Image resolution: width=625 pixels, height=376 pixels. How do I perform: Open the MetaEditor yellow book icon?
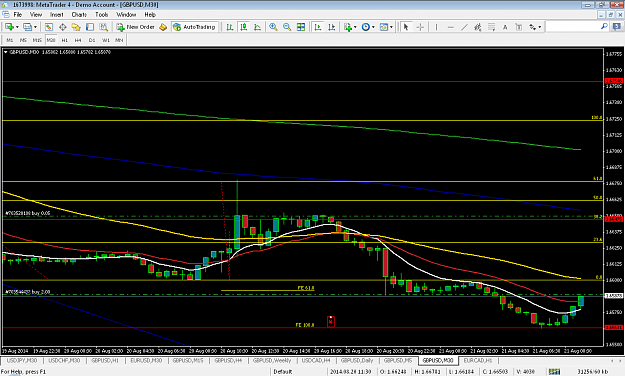[163, 27]
